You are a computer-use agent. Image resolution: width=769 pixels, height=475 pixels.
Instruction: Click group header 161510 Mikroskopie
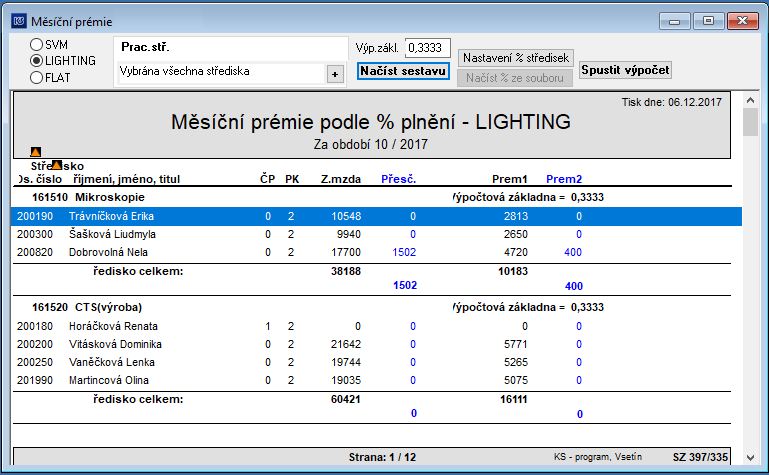88,198
